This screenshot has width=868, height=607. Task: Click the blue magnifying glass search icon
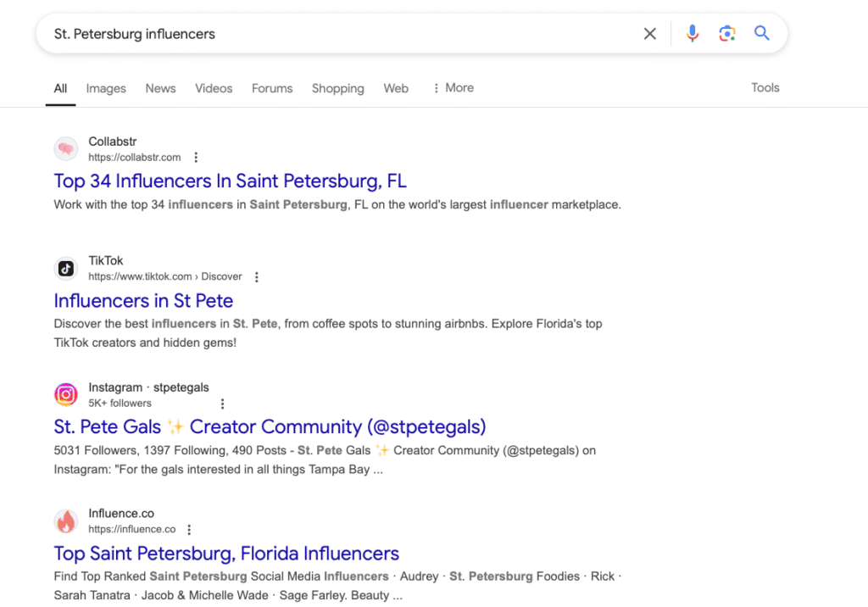coord(761,34)
